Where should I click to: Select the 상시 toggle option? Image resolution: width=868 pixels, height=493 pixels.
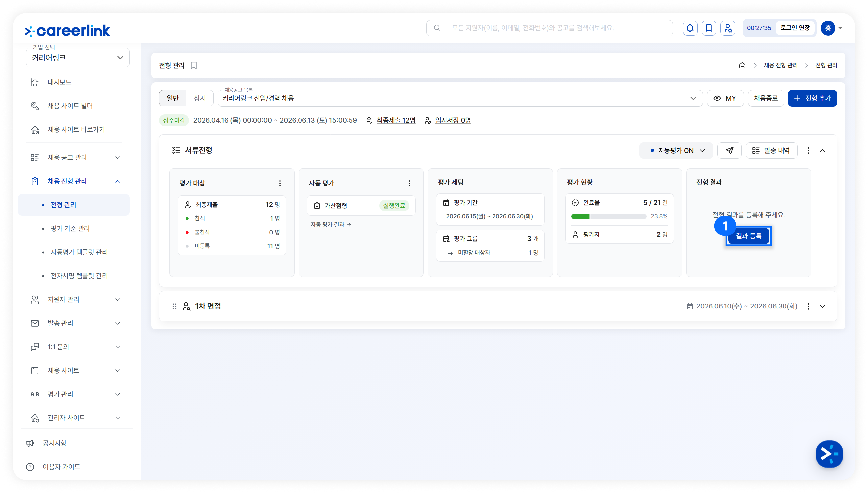[x=200, y=98]
